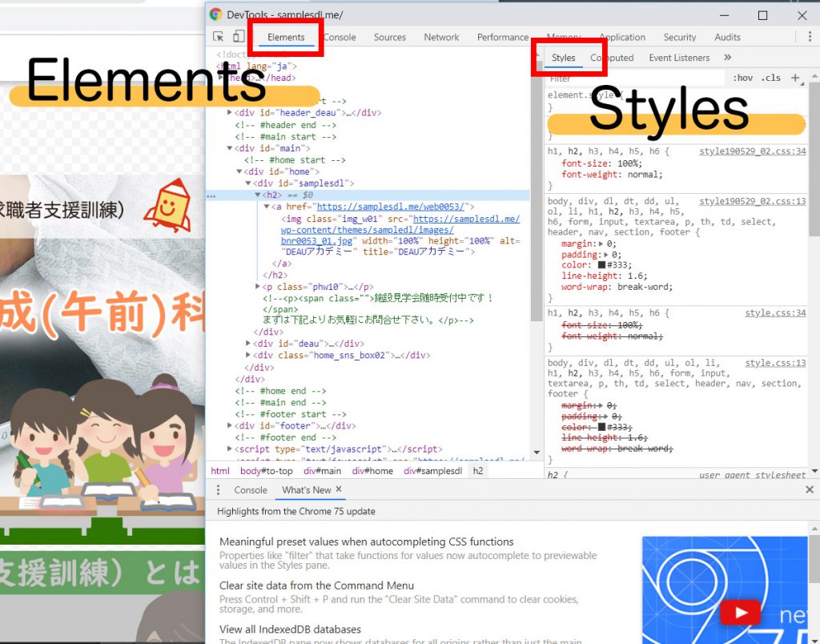Activate the inspect element picker icon

point(219,37)
